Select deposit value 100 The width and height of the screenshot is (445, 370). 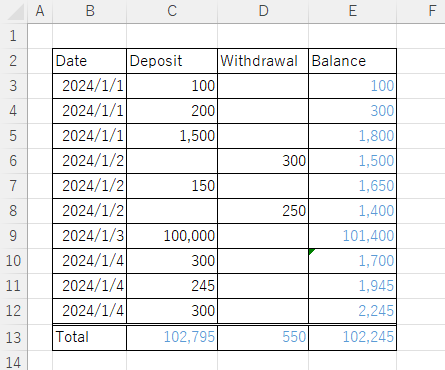[x=172, y=86]
